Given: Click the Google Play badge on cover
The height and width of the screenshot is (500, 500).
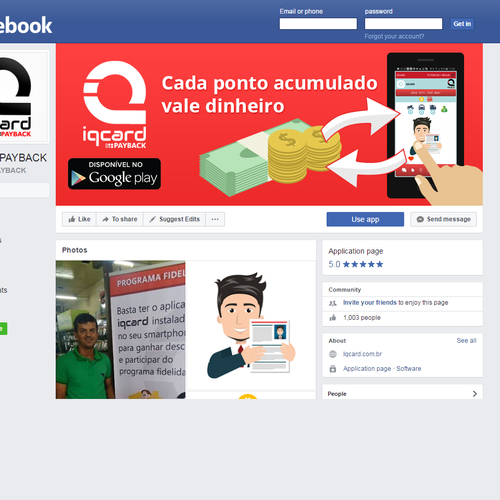Looking at the screenshot, I should (114, 174).
